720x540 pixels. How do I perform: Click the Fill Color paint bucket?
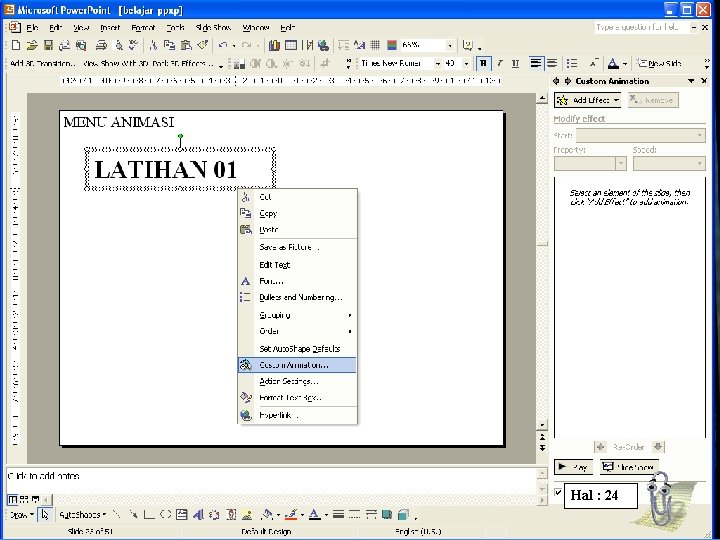tap(267, 515)
